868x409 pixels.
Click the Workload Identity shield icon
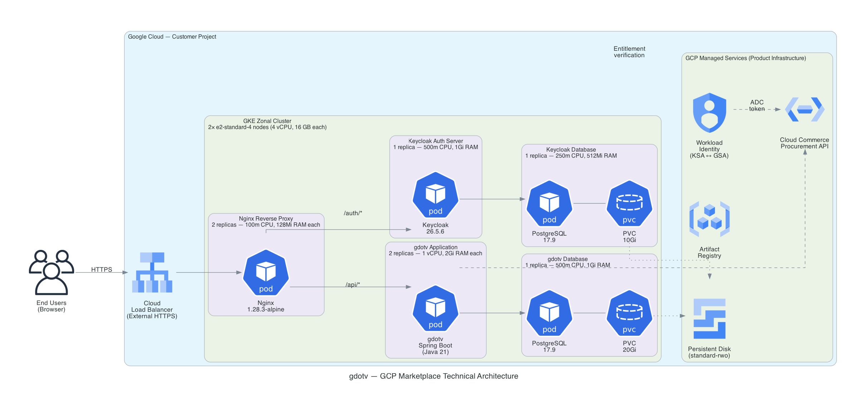click(x=709, y=111)
